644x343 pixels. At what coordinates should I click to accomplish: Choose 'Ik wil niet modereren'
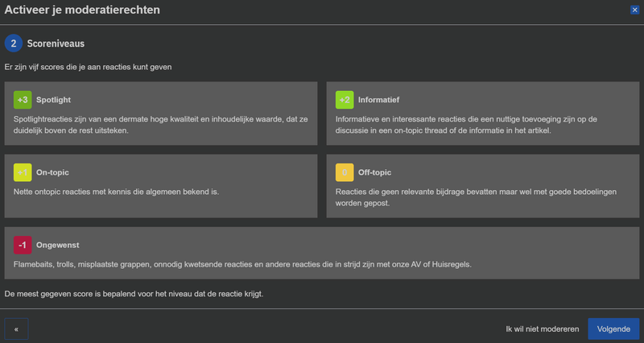(542, 329)
